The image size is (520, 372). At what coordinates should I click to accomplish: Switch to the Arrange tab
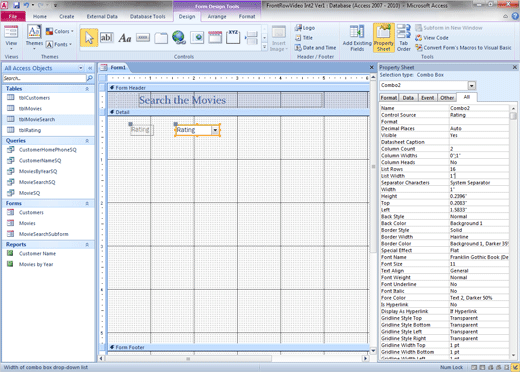pos(217,16)
